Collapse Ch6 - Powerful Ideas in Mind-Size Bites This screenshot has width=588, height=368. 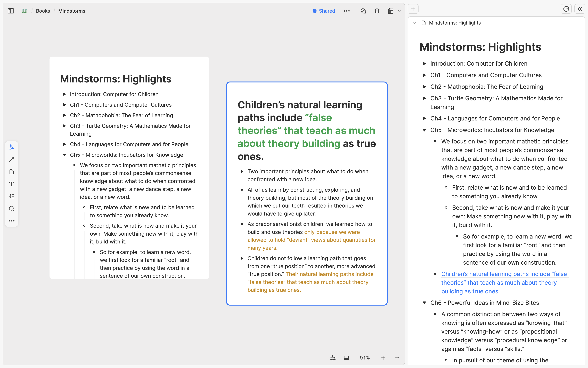pos(424,303)
